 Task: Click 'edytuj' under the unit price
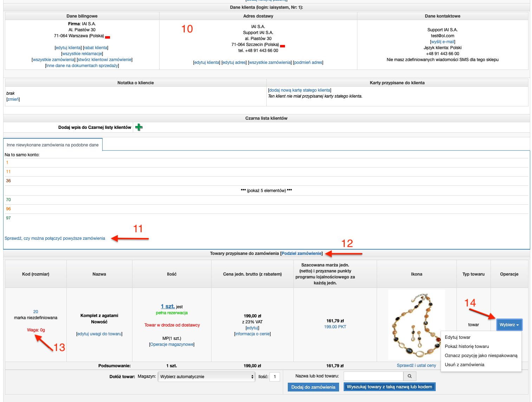pos(252,328)
